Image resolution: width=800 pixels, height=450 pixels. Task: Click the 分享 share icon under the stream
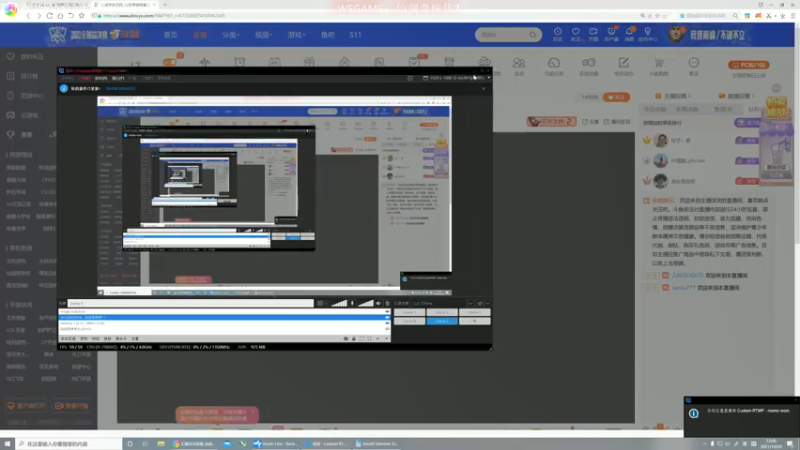click(591, 122)
